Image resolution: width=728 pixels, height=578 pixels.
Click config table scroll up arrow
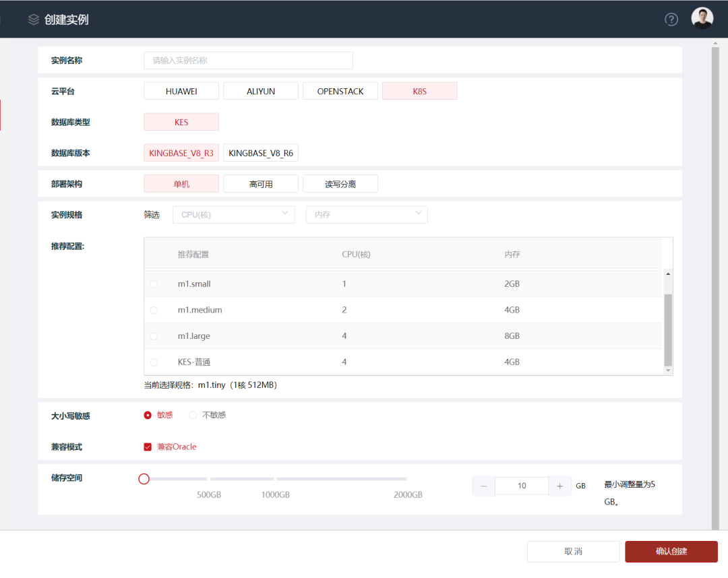point(668,274)
